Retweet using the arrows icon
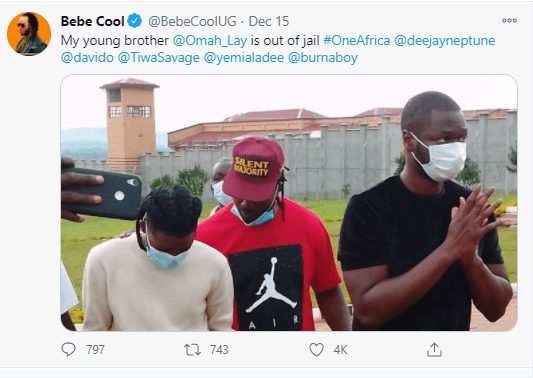This screenshot has height=378, width=533. (192, 349)
